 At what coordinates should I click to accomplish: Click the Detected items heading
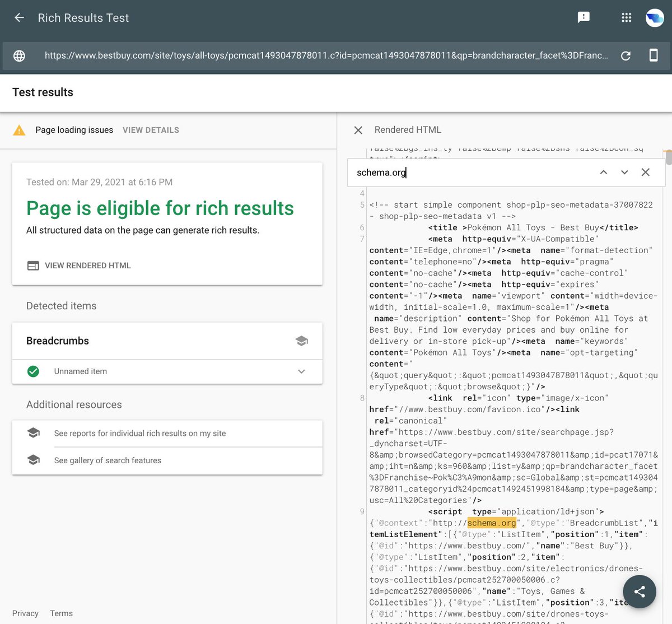[x=62, y=306]
